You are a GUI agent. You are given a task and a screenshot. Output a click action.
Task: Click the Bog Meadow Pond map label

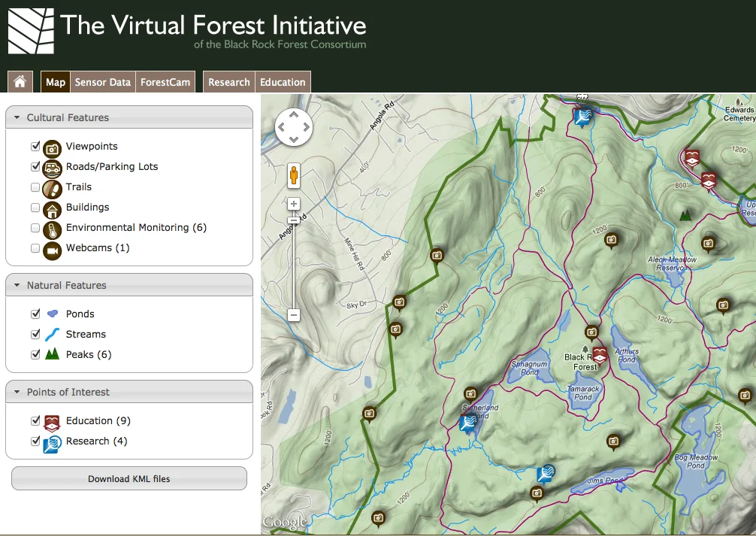pos(696,462)
